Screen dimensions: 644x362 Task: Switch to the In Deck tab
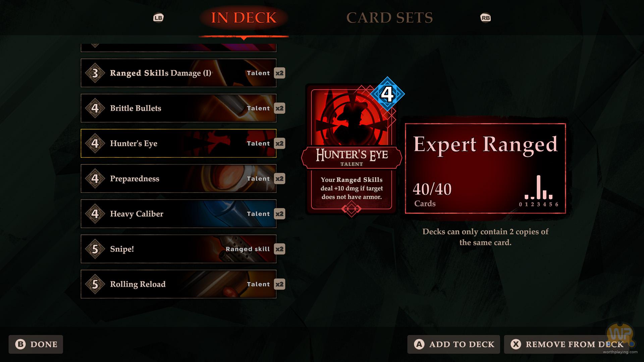point(244,18)
